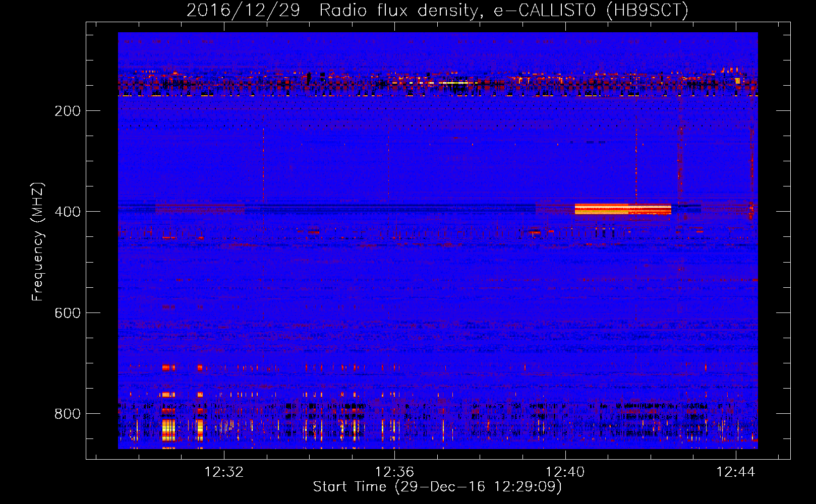The width and height of the screenshot is (816, 504).
Task: Click the 12:40 time tick label
Action: click(565, 472)
